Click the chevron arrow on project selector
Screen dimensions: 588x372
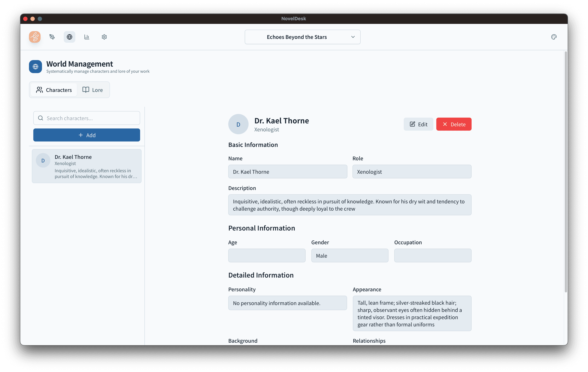(353, 37)
